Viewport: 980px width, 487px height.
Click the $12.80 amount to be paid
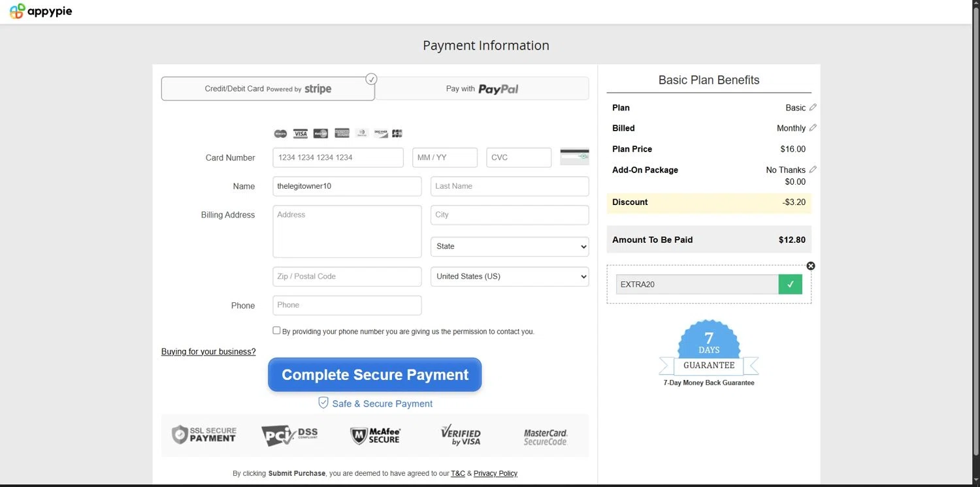click(792, 240)
